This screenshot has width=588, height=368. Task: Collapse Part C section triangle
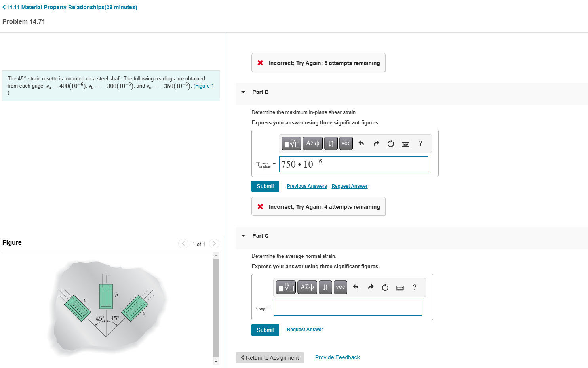243,236
